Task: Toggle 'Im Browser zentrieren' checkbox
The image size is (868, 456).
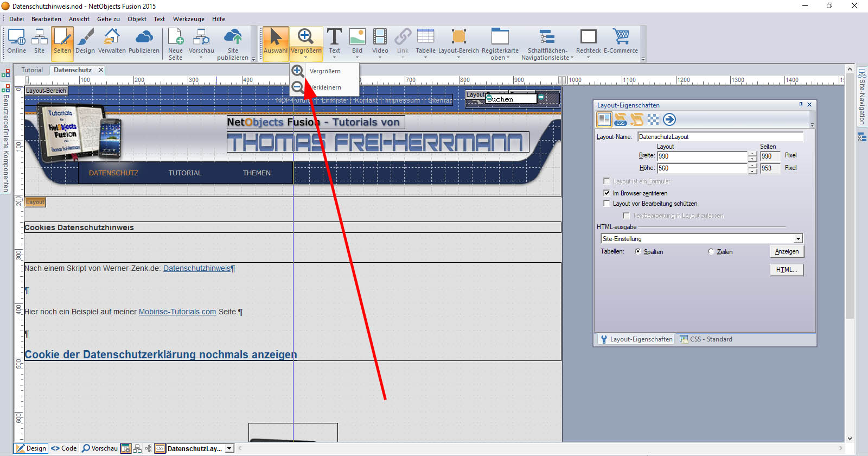Action: point(607,193)
